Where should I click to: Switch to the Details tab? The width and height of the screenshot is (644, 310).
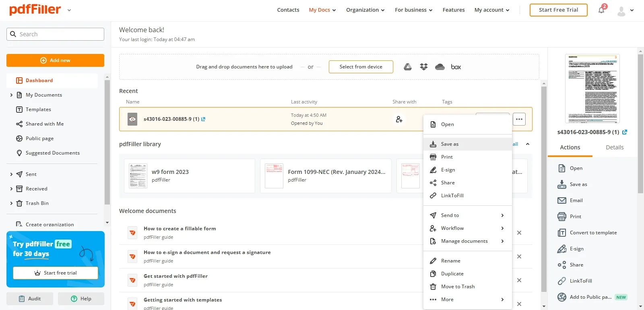pos(615,147)
